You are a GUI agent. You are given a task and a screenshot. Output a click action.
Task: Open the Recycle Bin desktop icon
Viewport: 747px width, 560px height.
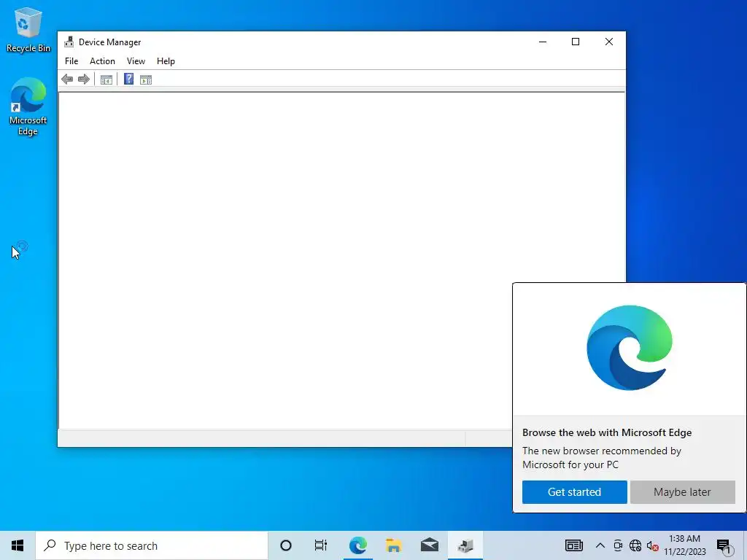(x=28, y=29)
